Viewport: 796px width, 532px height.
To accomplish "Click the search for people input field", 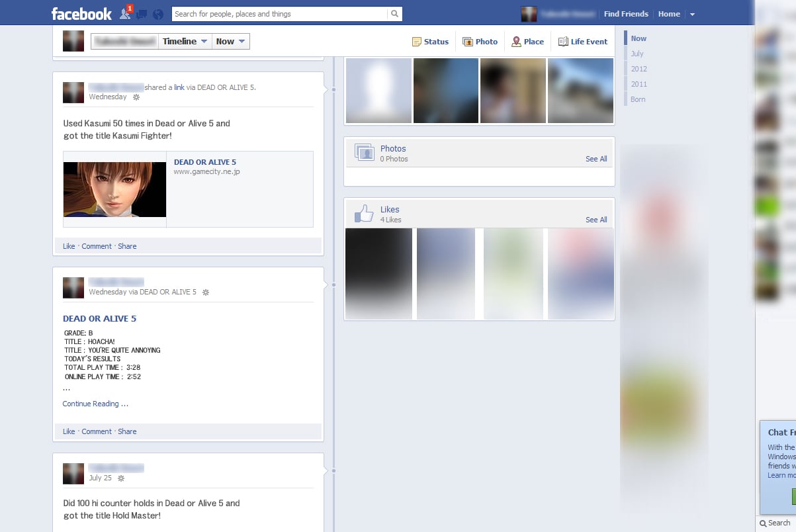I will pyautogui.click(x=279, y=14).
